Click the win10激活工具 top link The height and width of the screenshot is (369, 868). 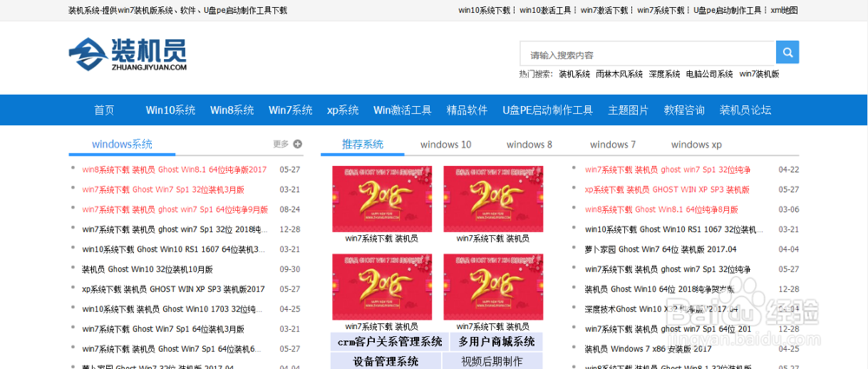545,10
